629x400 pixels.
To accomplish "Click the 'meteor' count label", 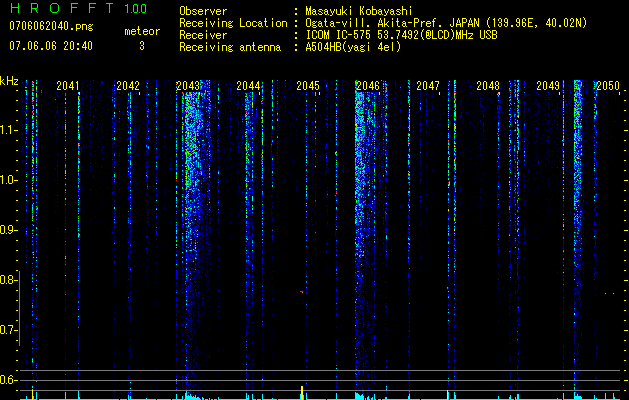I will [x=142, y=31].
